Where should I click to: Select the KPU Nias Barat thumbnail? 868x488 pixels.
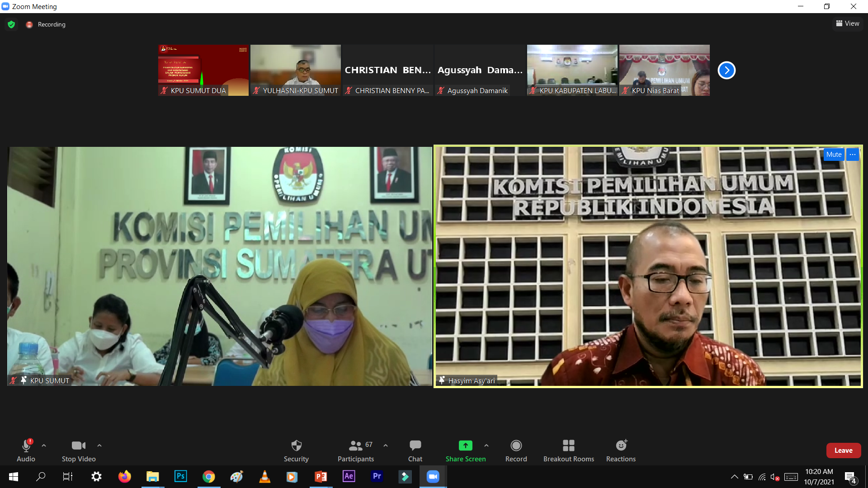664,70
